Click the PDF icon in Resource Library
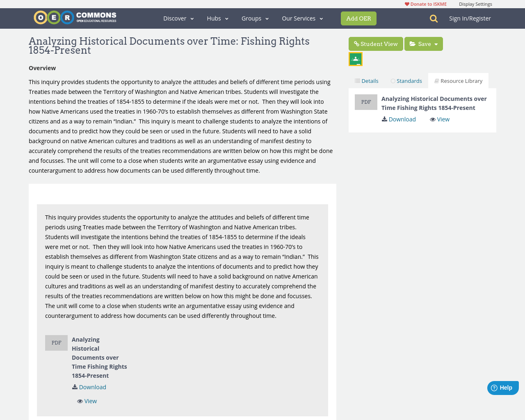This screenshot has width=525, height=420. click(x=366, y=102)
